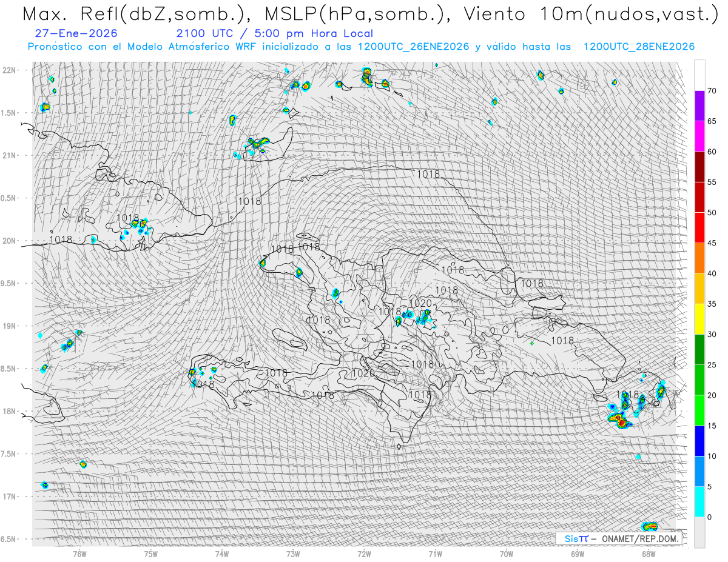Click the bright green 15–20 dBZ color bar segment
The image size is (728, 562).
700,410
